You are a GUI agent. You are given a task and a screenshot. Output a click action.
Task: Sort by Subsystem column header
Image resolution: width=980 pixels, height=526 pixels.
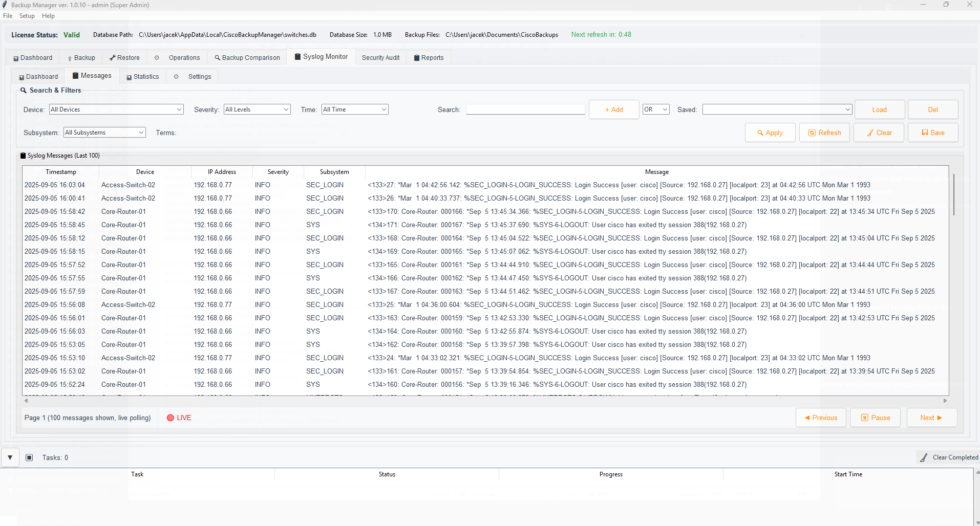click(334, 172)
